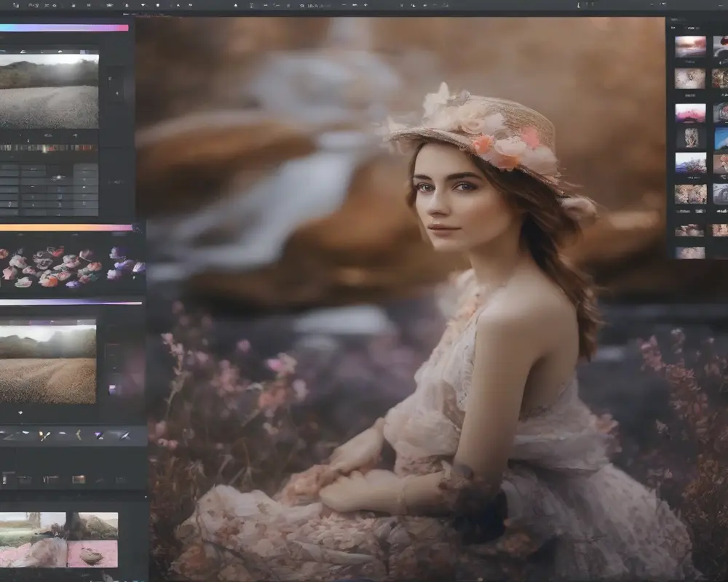Open the foggy field preview at top left
728x582 pixels.
pyautogui.click(x=50, y=92)
